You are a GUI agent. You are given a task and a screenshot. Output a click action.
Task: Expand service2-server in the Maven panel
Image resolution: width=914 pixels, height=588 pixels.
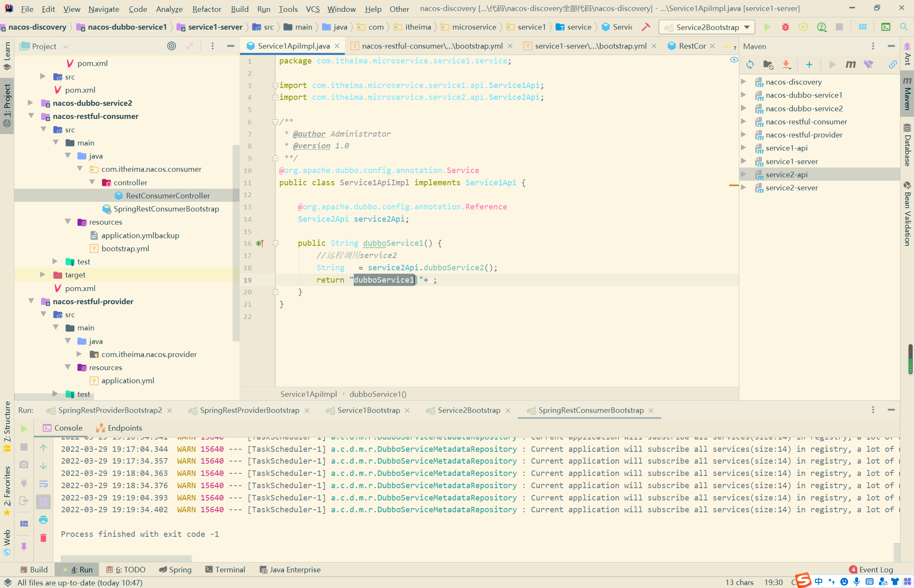pos(743,187)
